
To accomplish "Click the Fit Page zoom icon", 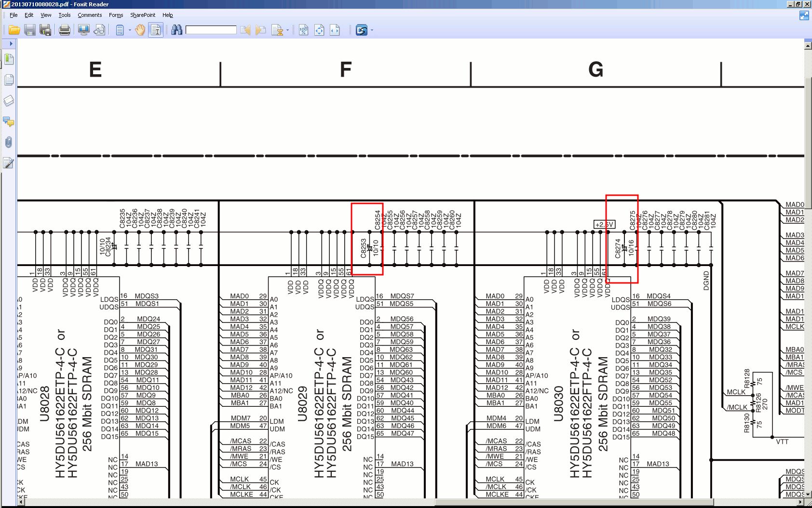I will [319, 30].
